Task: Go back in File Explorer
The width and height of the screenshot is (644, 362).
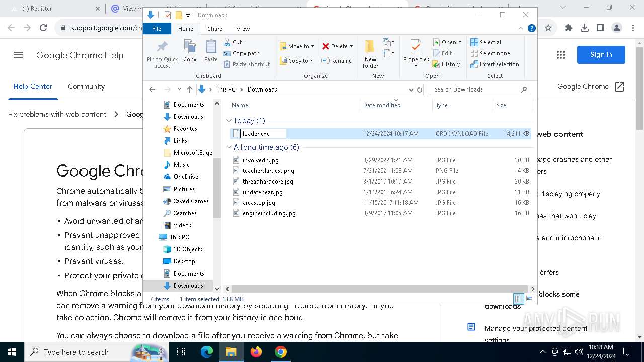Action: tap(153, 89)
